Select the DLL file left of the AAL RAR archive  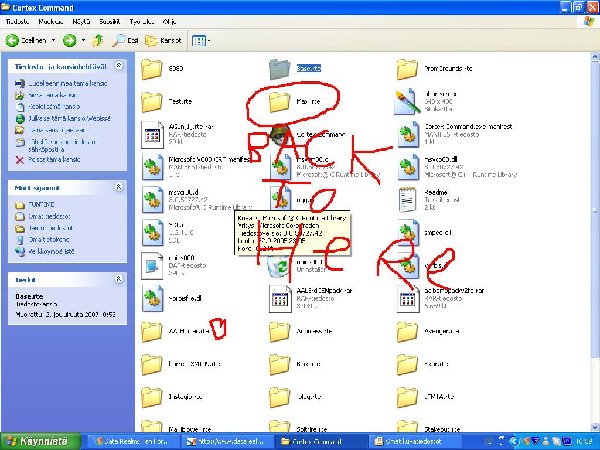pos(152,298)
